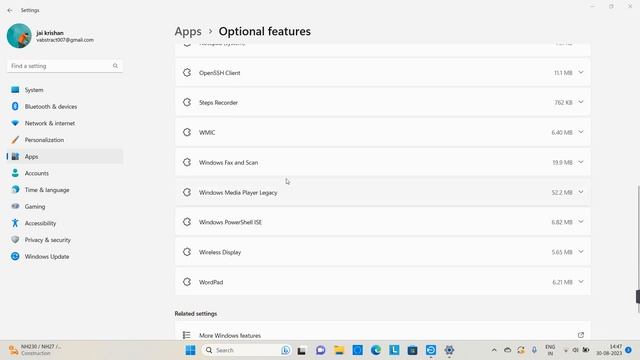Open Personalization settings
The width and height of the screenshot is (640, 360).
pyautogui.click(x=65, y=140)
